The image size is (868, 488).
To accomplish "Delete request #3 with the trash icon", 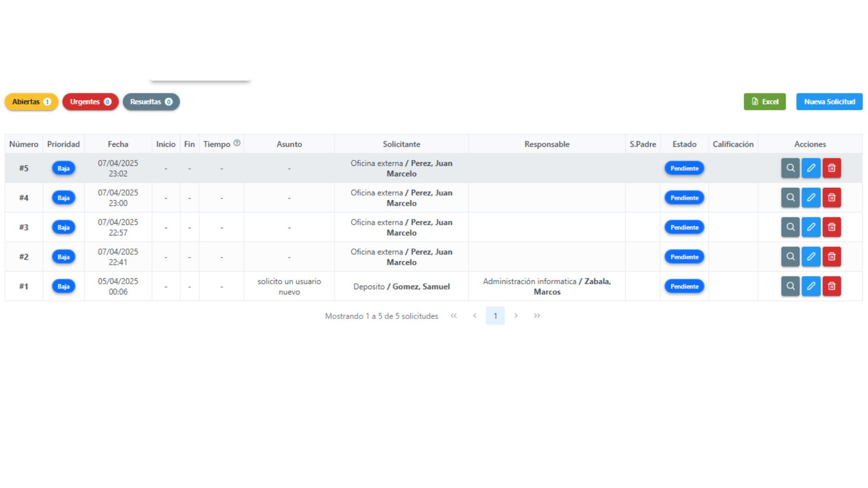I will pos(831,227).
